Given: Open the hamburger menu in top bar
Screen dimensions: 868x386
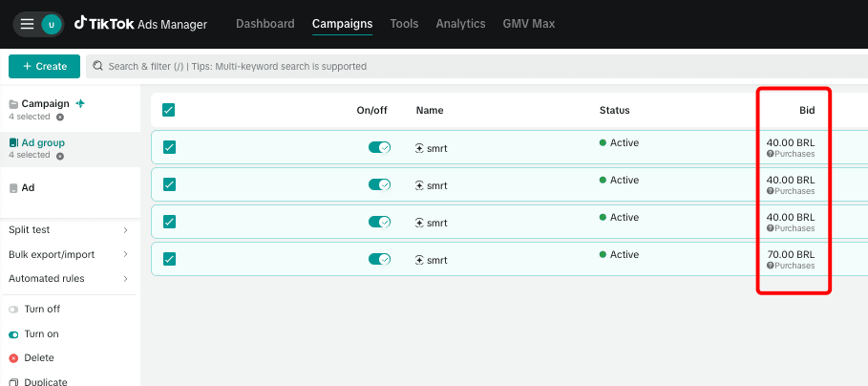Looking at the screenshot, I should [x=27, y=24].
